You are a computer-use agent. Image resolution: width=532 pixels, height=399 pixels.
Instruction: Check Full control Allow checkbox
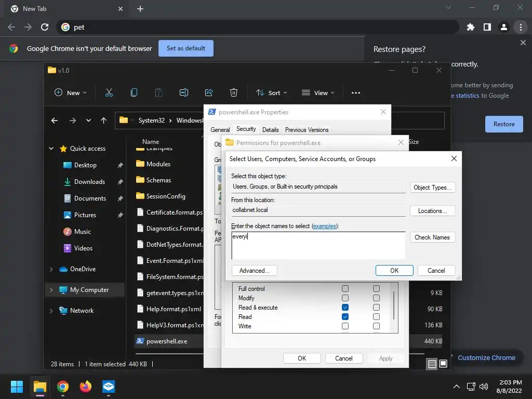(x=345, y=288)
